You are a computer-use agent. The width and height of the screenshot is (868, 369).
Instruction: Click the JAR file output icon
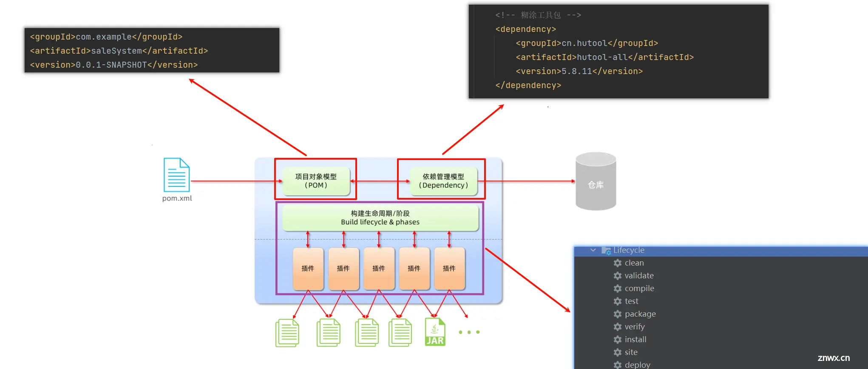pyautogui.click(x=435, y=332)
